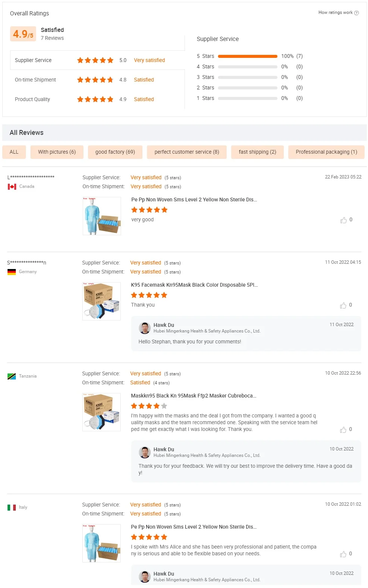Click the How ratings work help icon

pos(356,13)
